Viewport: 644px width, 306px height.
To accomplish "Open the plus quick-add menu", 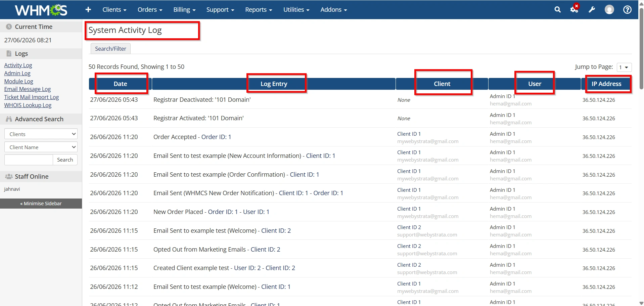I will click(x=88, y=10).
